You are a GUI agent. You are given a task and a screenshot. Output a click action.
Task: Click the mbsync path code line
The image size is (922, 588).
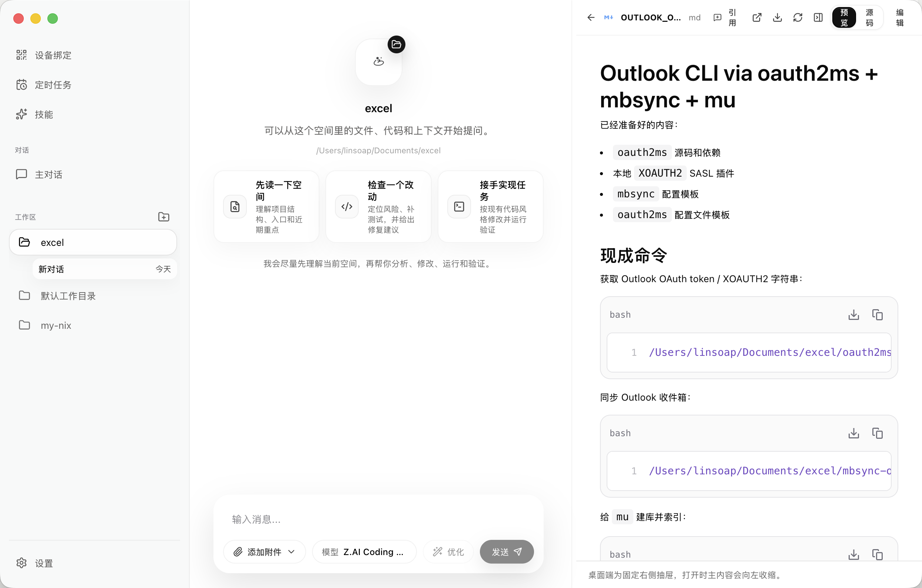[770, 471]
